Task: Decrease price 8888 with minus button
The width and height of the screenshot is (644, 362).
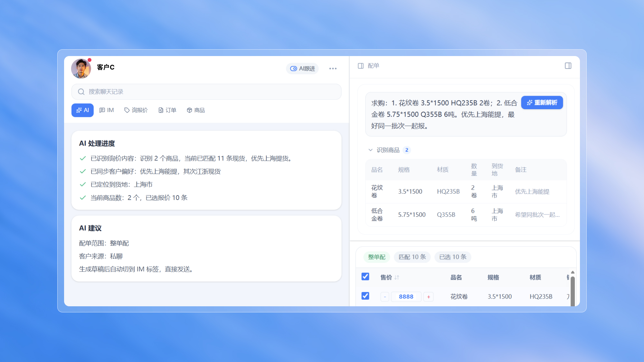Action: pyautogui.click(x=385, y=297)
